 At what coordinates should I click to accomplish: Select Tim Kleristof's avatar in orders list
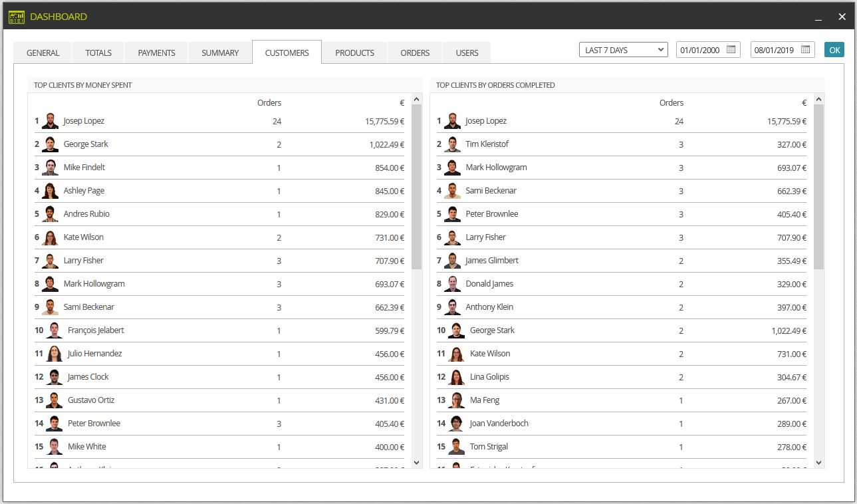(452, 144)
